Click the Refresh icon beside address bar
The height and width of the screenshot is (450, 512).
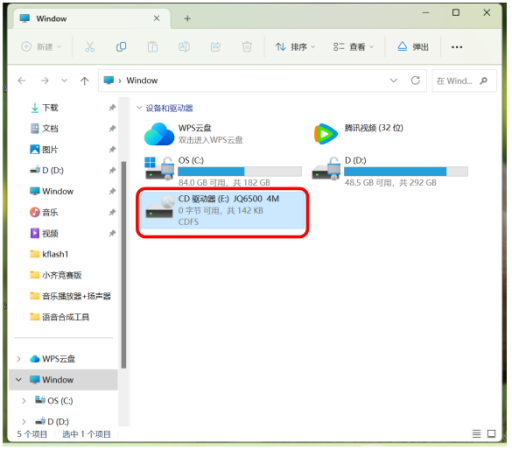click(x=415, y=80)
